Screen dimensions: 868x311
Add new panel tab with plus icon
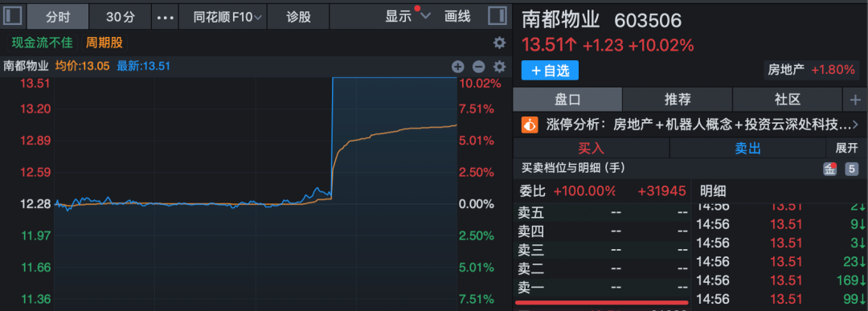click(x=855, y=100)
